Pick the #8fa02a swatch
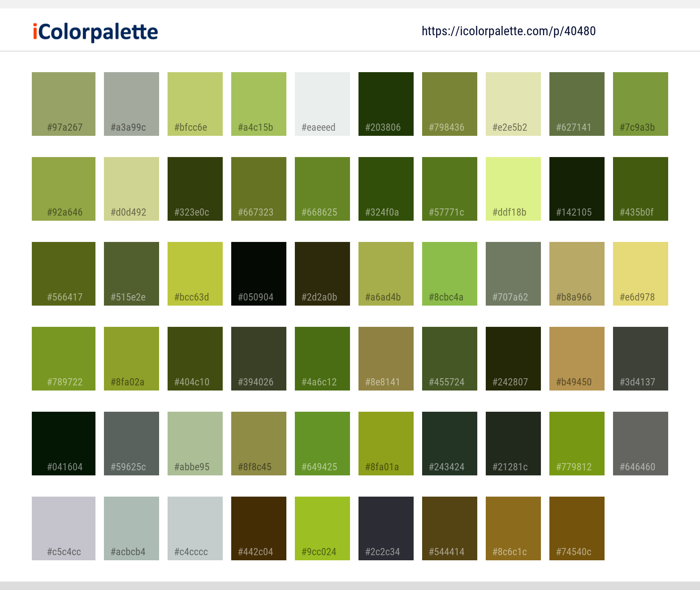This screenshot has height=590, width=700. [x=132, y=359]
